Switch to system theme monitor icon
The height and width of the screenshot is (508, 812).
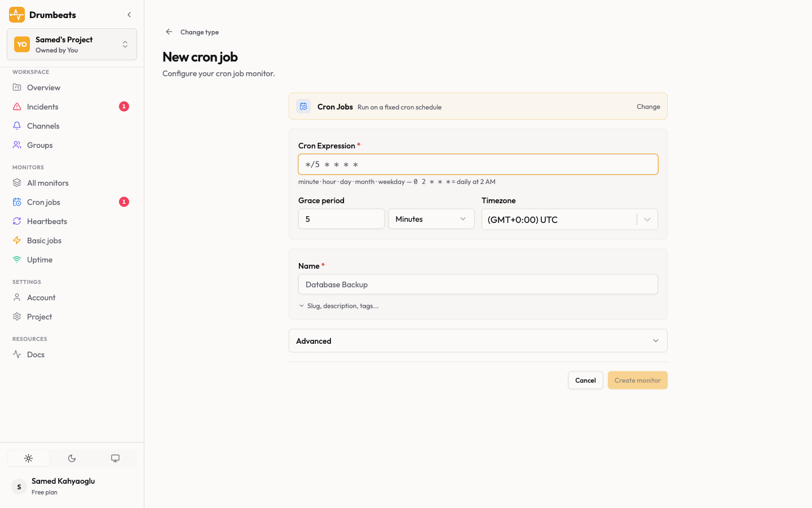click(115, 458)
